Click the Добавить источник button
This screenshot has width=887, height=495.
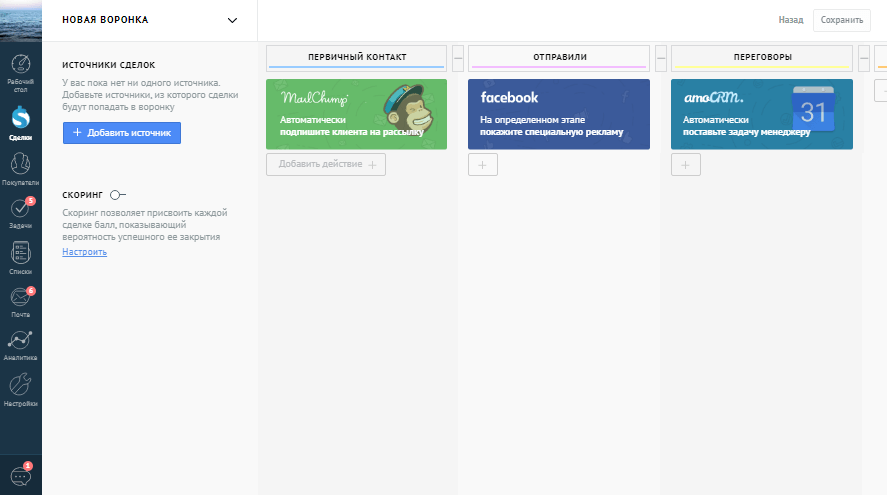[x=122, y=133]
